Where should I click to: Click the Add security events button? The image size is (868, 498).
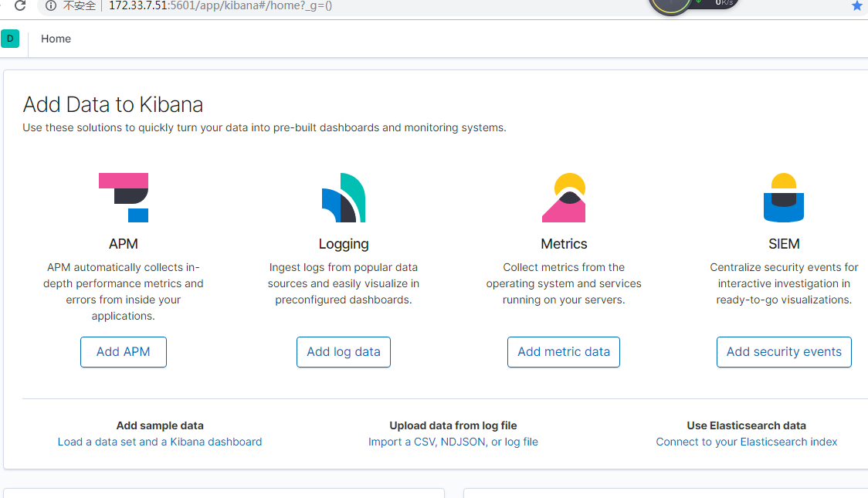(784, 352)
